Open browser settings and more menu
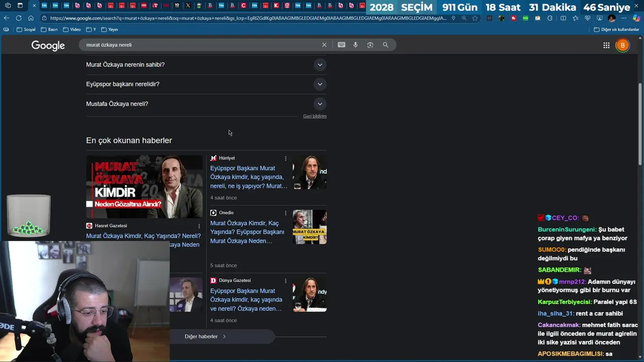The width and height of the screenshot is (644, 362). coord(624,18)
